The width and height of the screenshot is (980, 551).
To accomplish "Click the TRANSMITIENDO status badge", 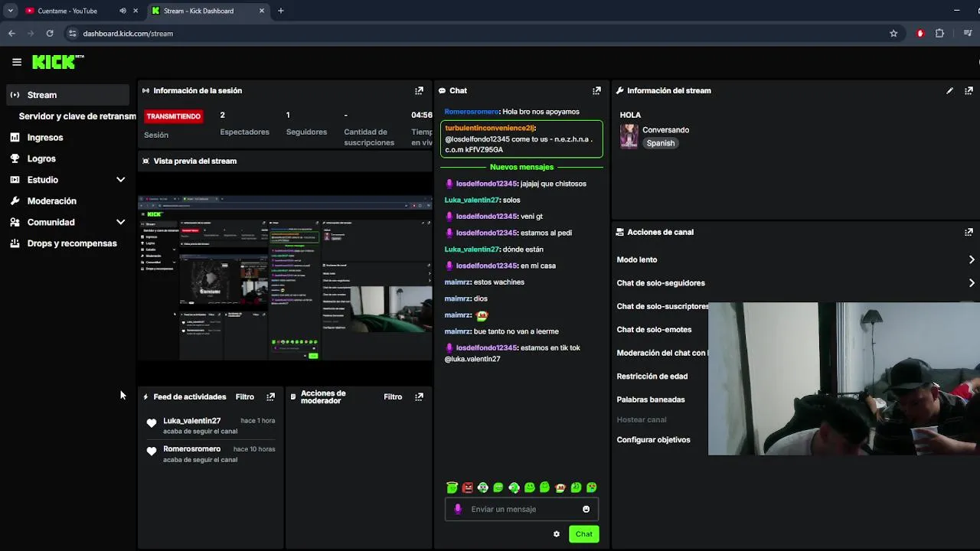I will (174, 116).
